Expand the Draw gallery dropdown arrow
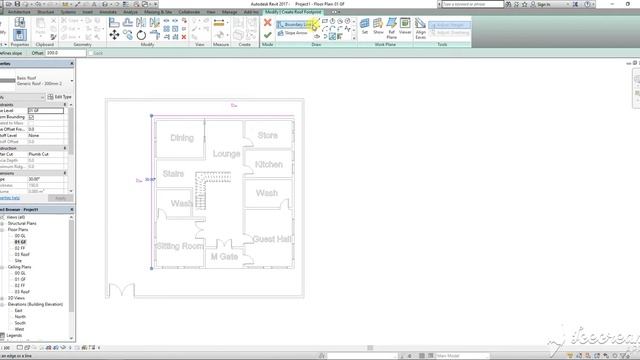 click(x=354, y=38)
